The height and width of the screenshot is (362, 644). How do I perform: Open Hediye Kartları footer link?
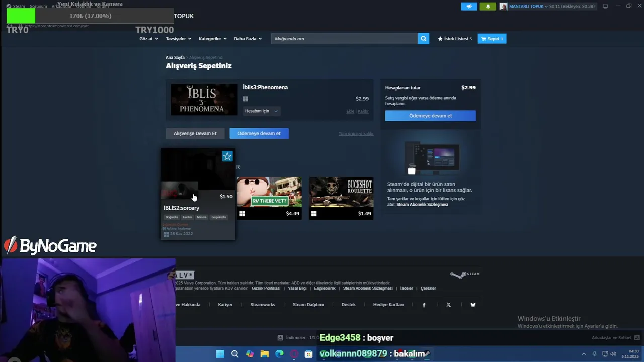(388, 305)
